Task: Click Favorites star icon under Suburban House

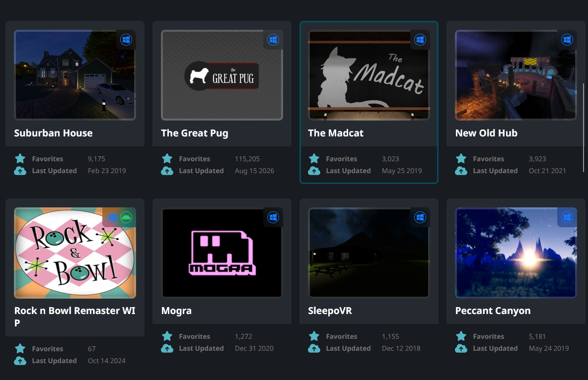Action: click(20, 159)
